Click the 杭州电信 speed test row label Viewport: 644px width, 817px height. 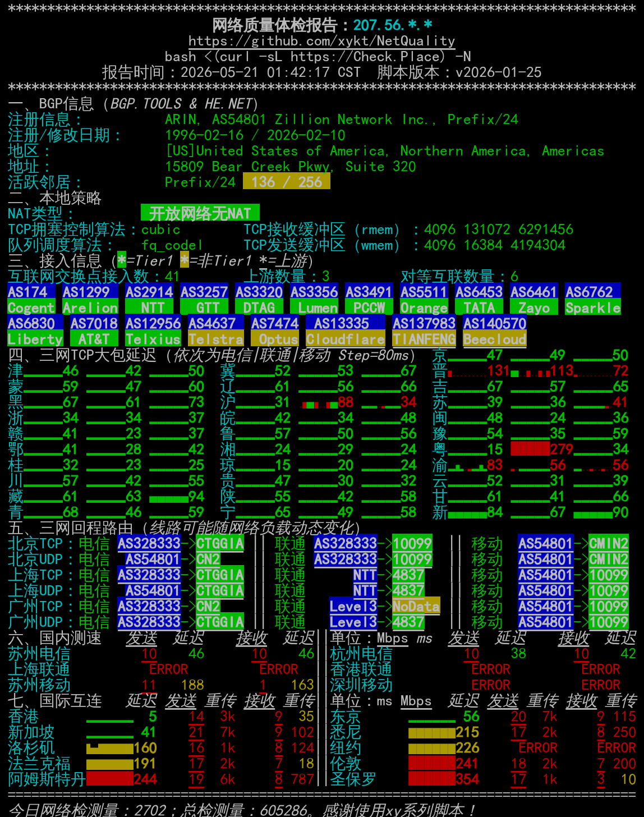361,654
